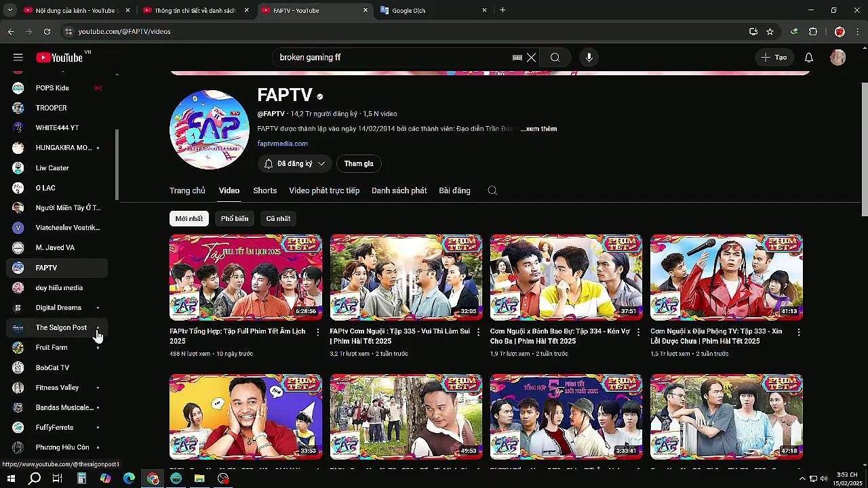Launch Calculator from the taskbar
The image size is (868, 488).
click(x=81, y=479)
